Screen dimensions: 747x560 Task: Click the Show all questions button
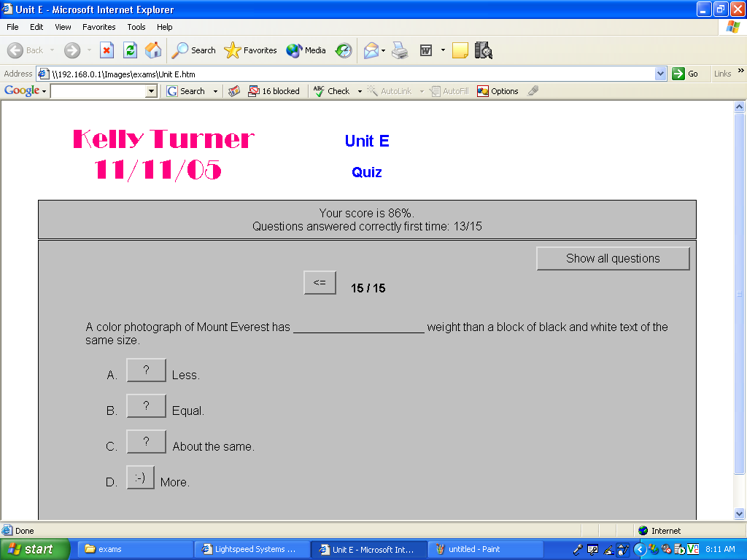[613, 258]
